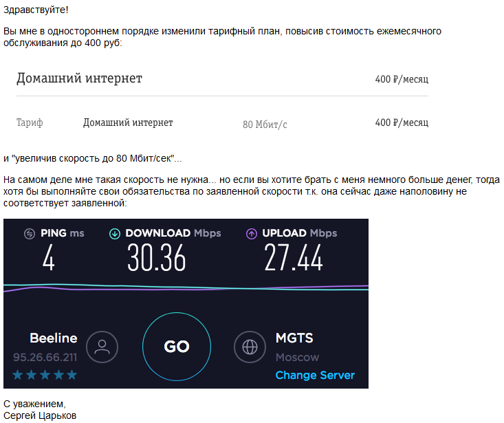Click the speed graph line
Image resolution: width=504 pixels, height=423 pixels.
click(186, 288)
